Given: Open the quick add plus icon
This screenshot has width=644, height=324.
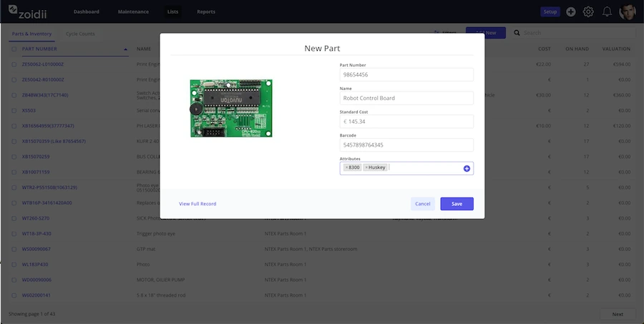Looking at the screenshot, I should click(x=570, y=12).
